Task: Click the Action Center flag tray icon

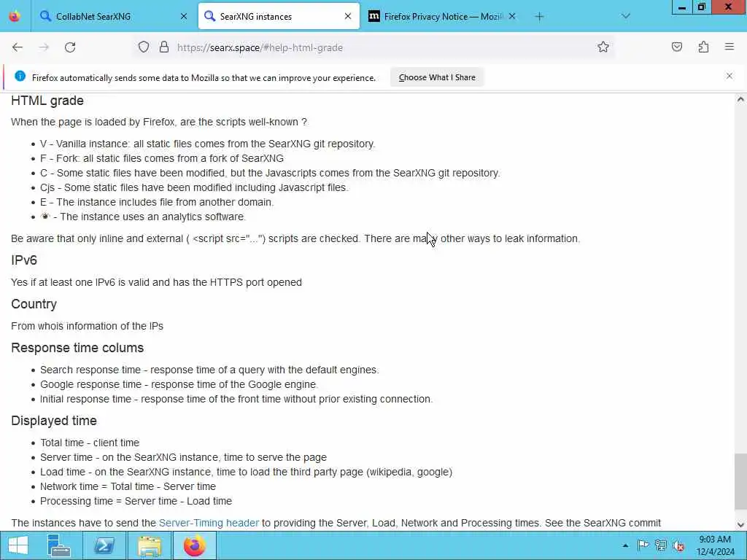Action: coord(643,545)
